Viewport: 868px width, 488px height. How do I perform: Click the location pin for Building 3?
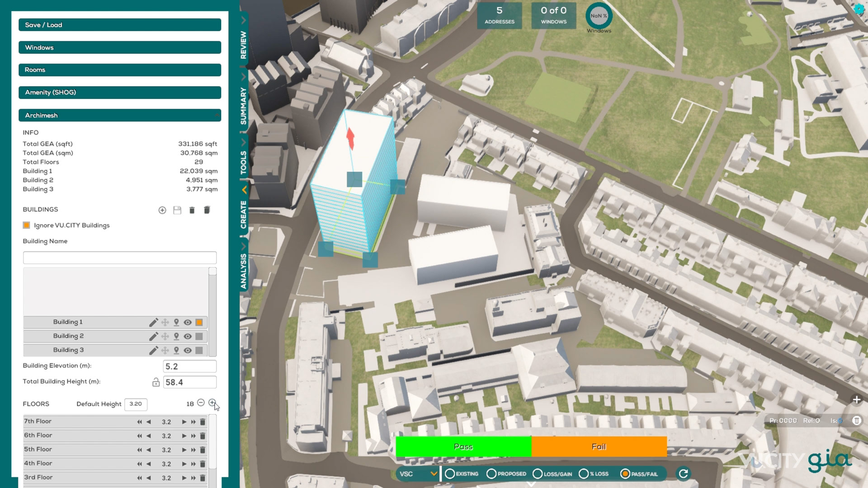click(176, 350)
